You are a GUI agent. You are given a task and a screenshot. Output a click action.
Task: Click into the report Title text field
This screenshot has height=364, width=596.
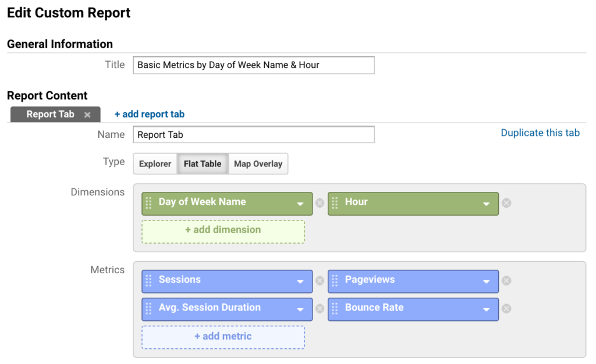[253, 65]
